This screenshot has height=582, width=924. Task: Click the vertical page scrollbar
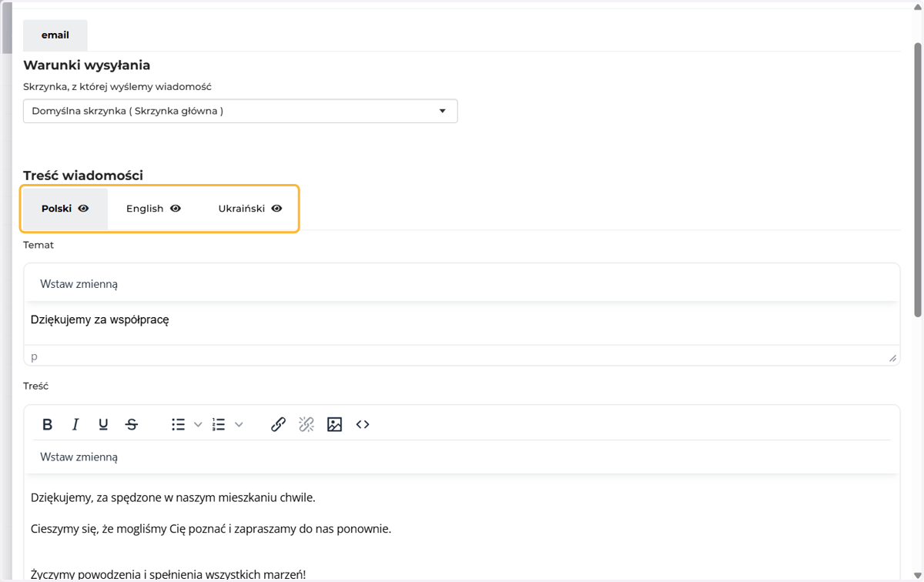(x=918, y=180)
